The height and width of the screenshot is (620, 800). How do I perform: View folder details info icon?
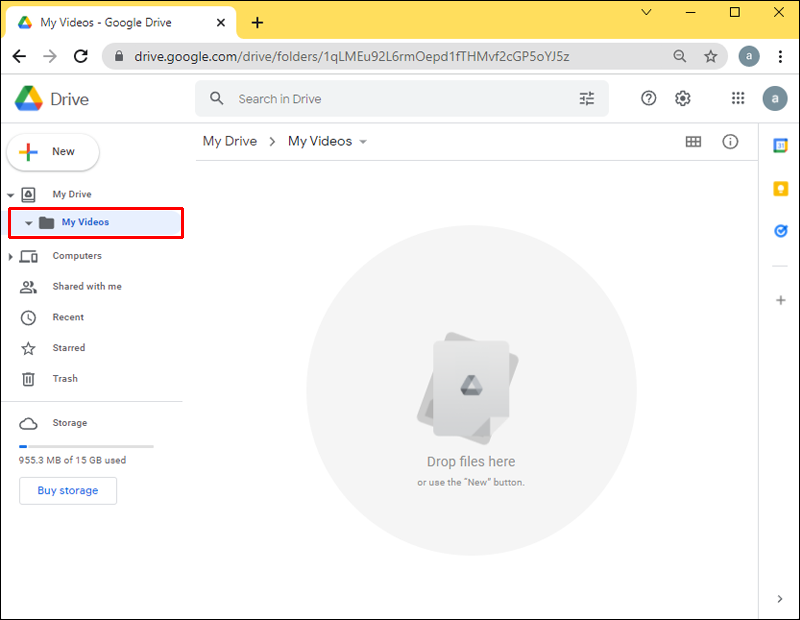pyautogui.click(x=730, y=142)
